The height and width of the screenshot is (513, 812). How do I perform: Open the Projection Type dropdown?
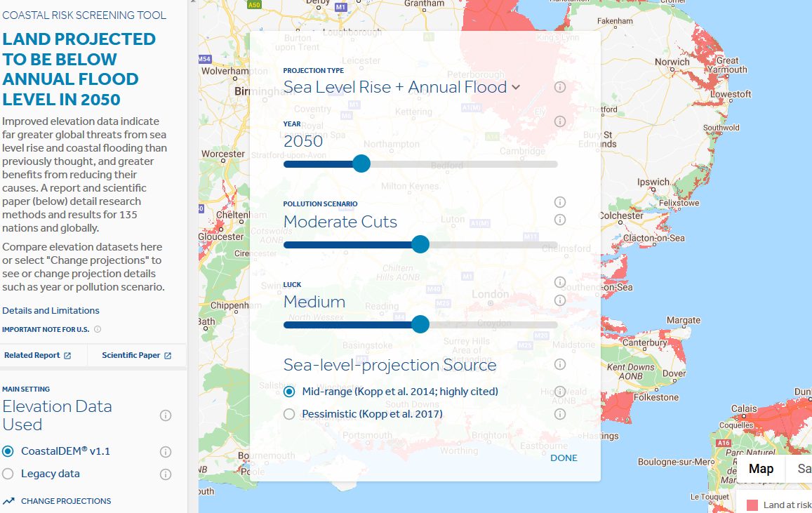tap(401, 87)
